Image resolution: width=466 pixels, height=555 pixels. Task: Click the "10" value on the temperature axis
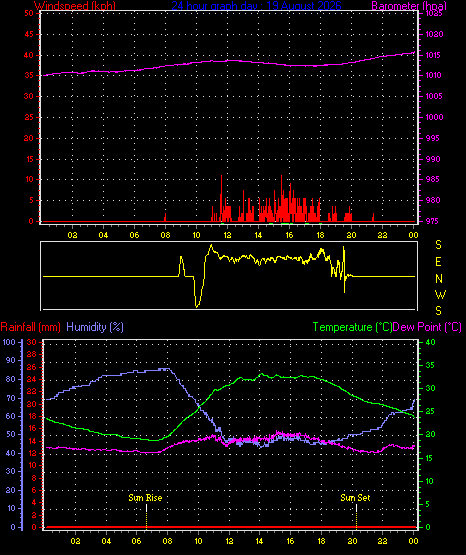coord(430,481)
